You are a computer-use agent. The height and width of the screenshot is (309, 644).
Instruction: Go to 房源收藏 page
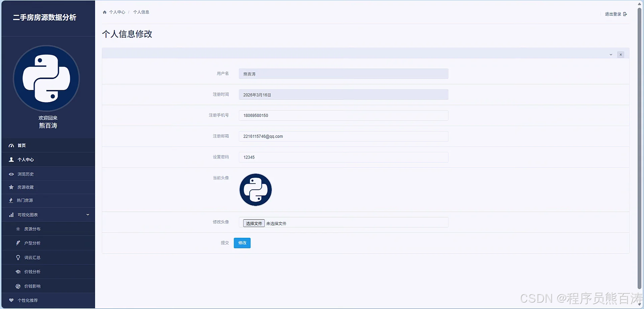(x=48, y=187)
